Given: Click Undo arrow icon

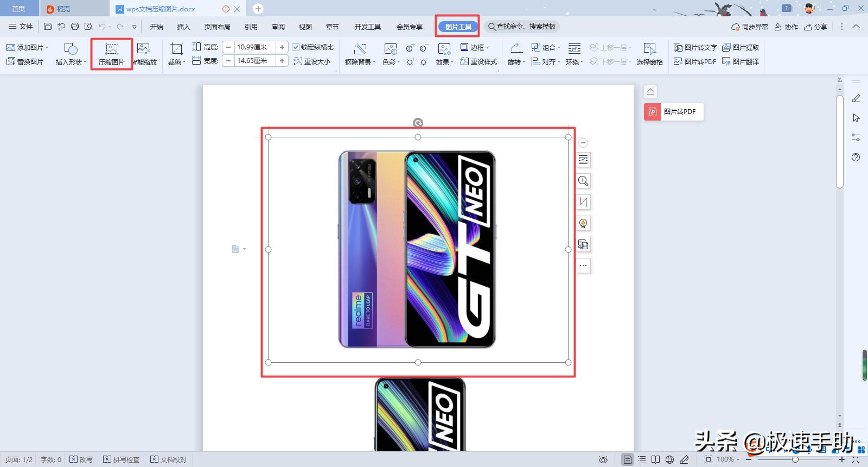Looking at the screenshot, I should pyautogui.click(x=102, y=27).
